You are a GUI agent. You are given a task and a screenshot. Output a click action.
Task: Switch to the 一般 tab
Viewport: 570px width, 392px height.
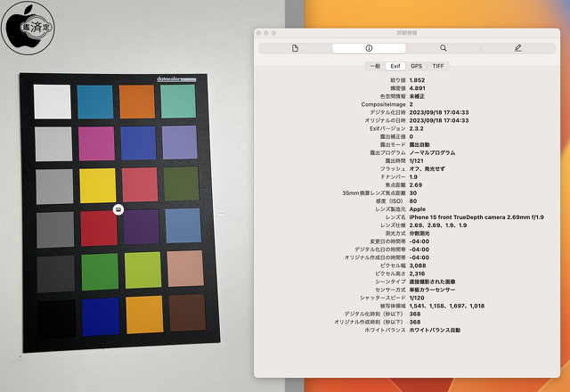pyautogui.click(x=376, y=66)
